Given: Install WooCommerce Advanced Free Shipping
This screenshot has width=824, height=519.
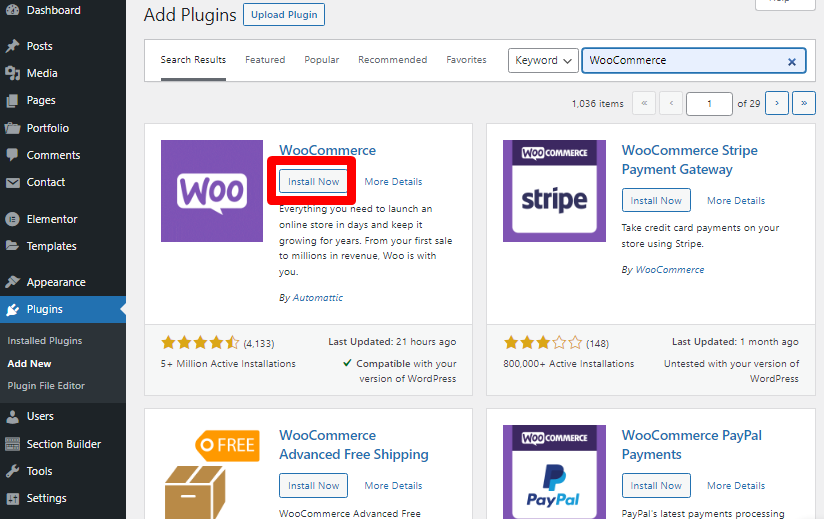Looking at the screenshot, I should pyautogui.click(x=313, y=485).
